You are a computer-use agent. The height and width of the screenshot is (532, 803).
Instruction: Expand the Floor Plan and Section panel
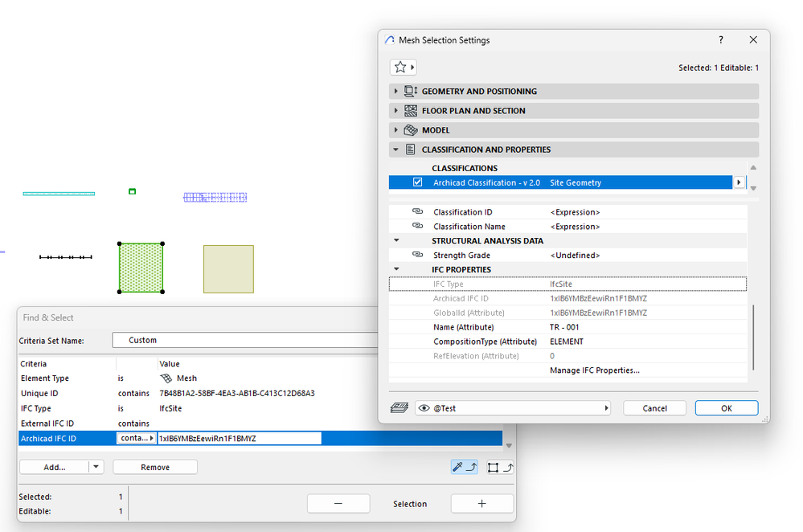click(x=395, y=111)
